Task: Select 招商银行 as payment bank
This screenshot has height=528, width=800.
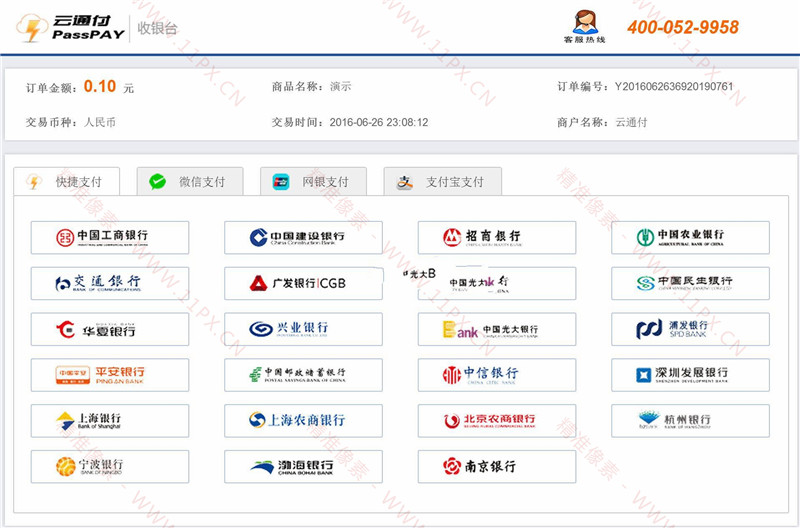Action: [496, 238]
